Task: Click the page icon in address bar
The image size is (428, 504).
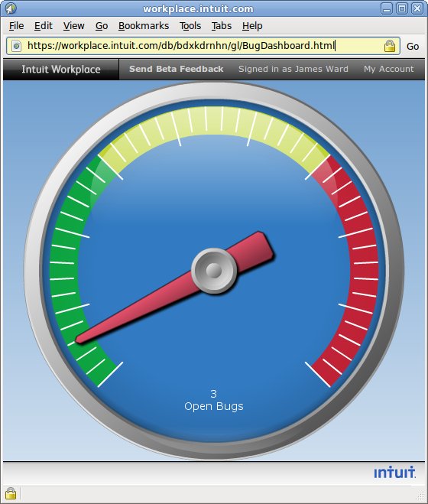Action: [x=16, y=46]
